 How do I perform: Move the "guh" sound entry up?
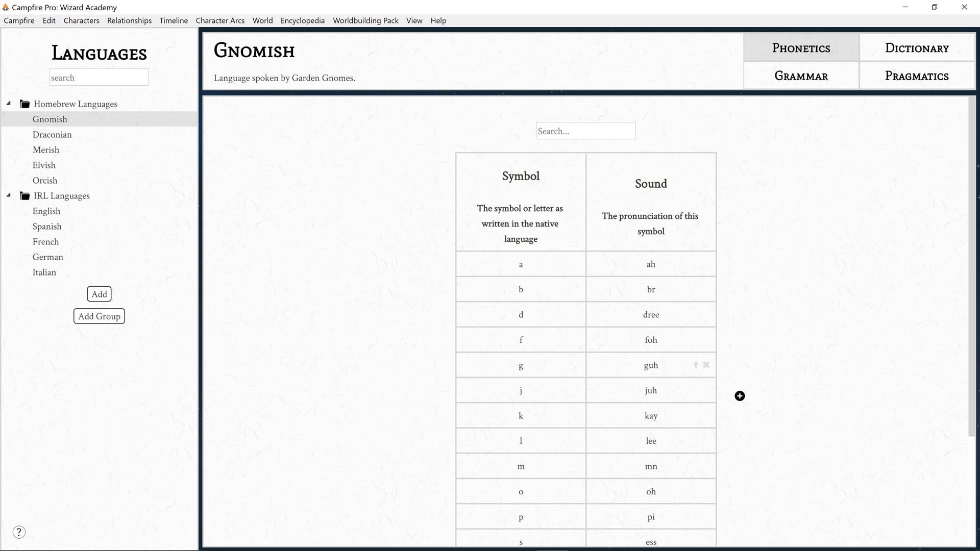pyautogui.click(x=695, y=365)
